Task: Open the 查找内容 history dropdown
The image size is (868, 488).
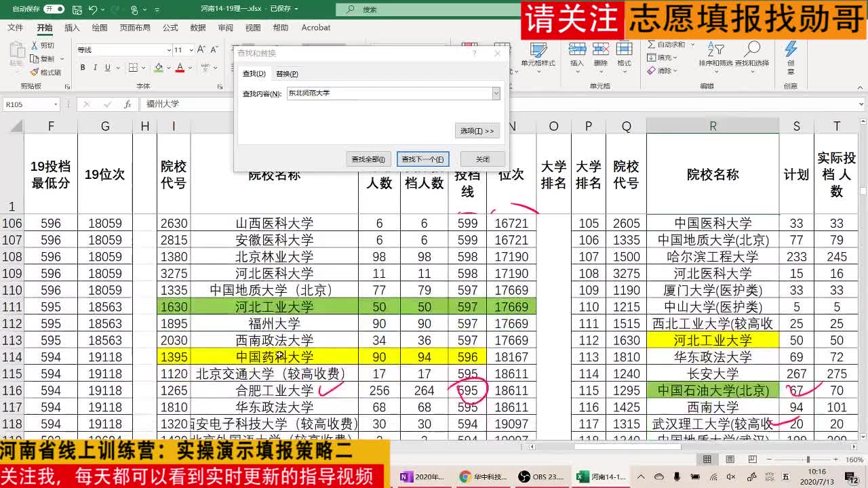Action: coord(496,94)
